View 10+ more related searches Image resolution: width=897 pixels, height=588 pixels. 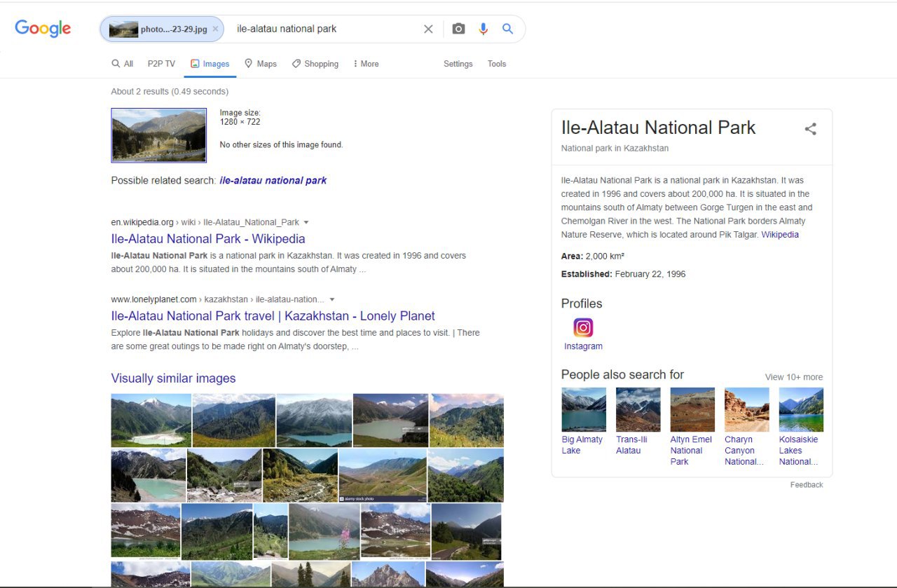tap(794, 377)
